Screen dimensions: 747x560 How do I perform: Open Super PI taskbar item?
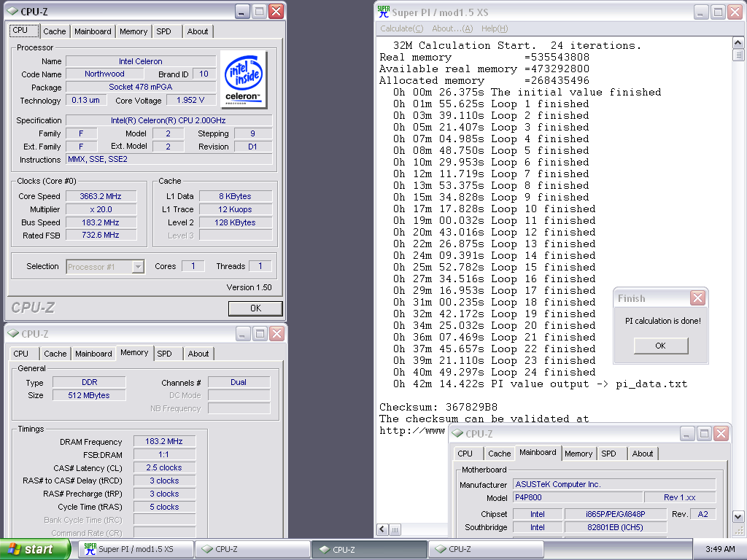tap(135, 549)
